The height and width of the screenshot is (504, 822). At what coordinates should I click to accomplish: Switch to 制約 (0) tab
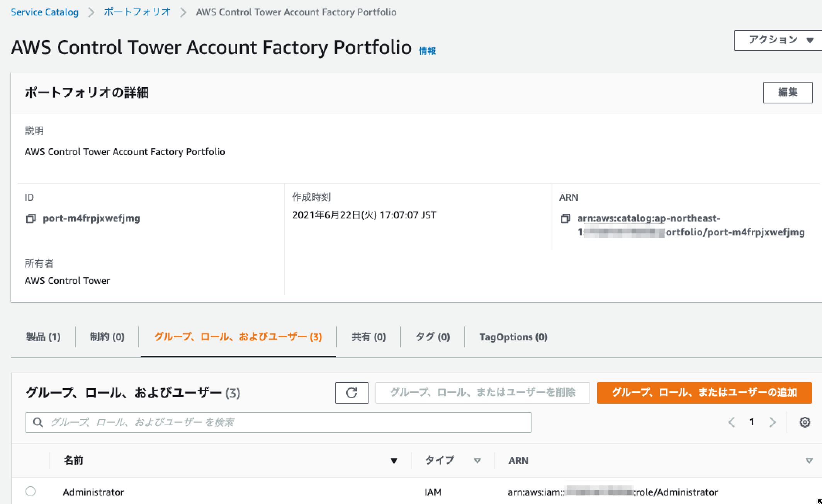(107, 337)
